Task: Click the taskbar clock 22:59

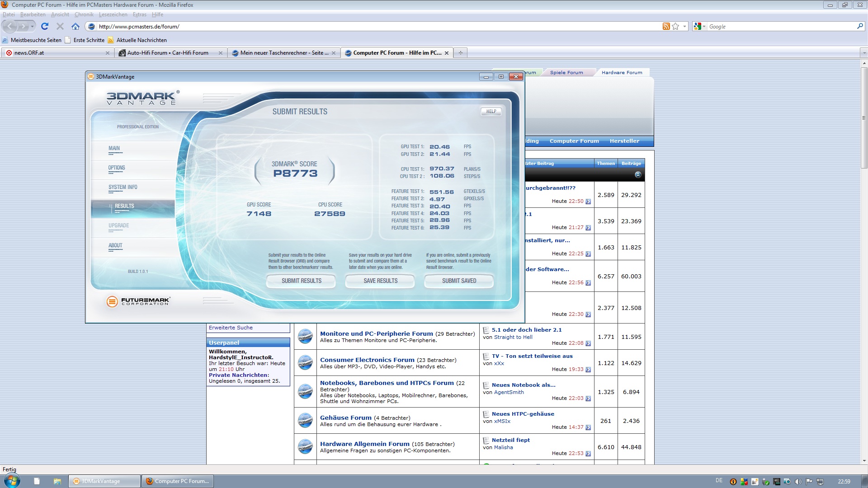Action: click(x=844, y=482)
